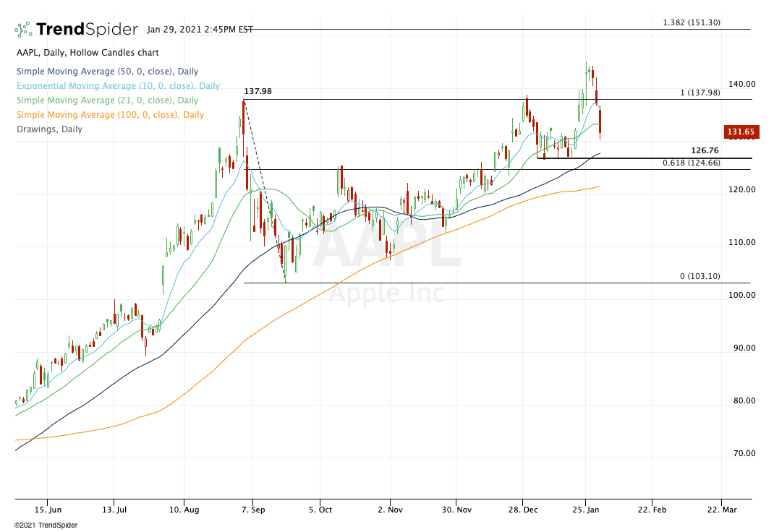Click the '28. Dec' date axis label
The height and width of the screenshot is (532, 774).
click(523, 510)
